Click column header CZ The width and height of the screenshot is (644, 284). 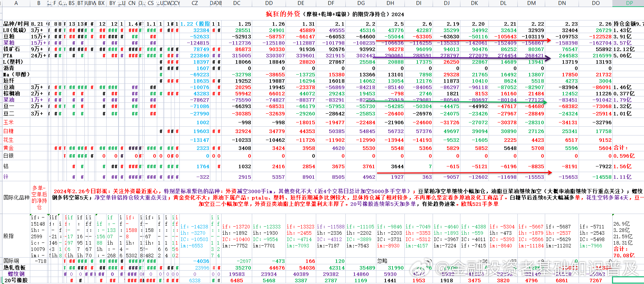[195, 3]
